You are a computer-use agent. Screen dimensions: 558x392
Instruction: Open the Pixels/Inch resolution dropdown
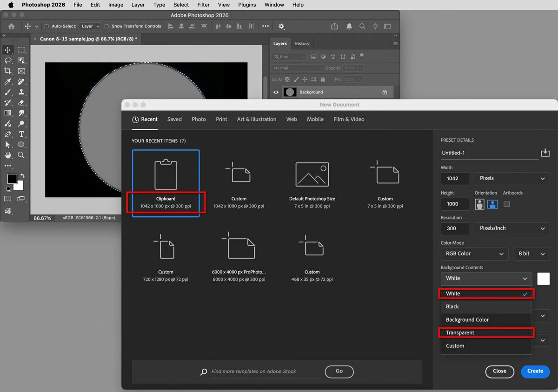[x=512, y=228]
